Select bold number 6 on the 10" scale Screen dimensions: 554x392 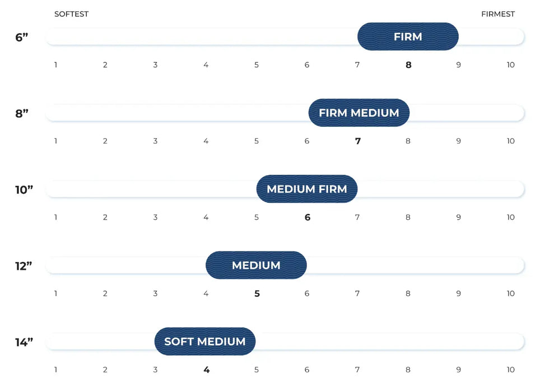click(308, 217)
